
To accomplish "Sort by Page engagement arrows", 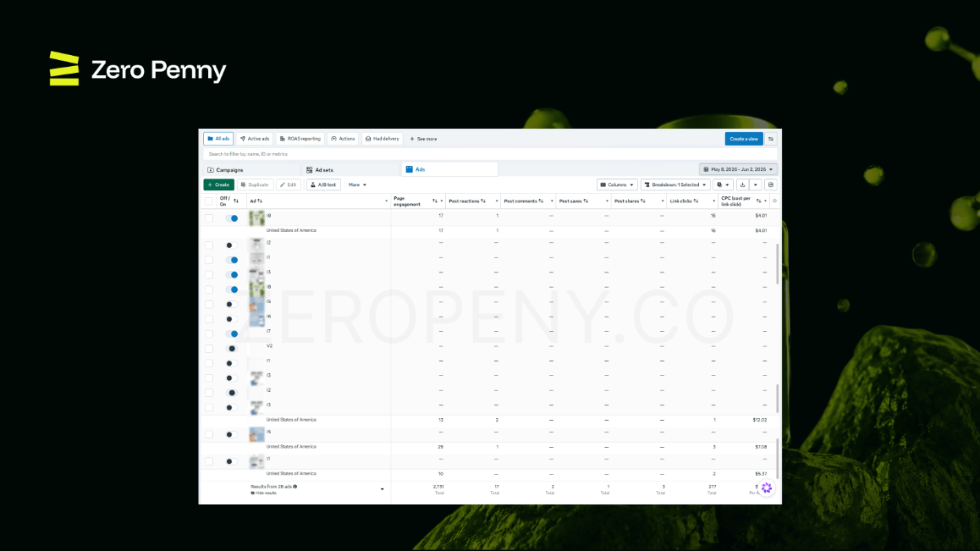I will pyautogui.click(x=434, y=201).
